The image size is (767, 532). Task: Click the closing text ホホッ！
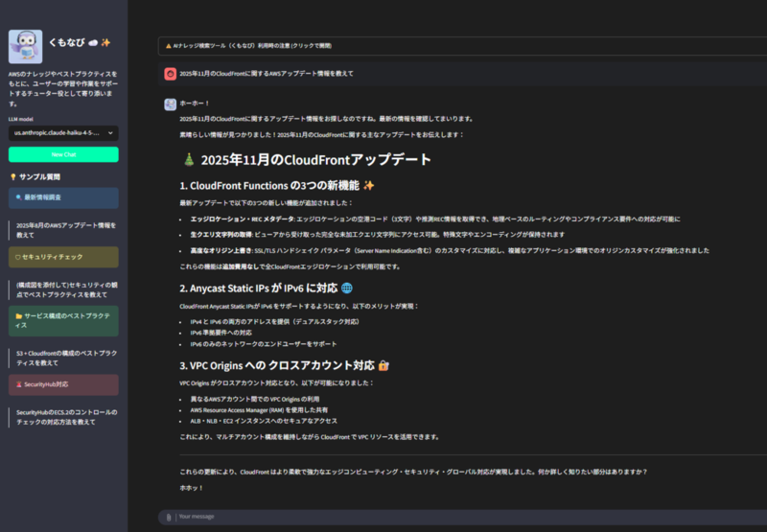(191, 488)
